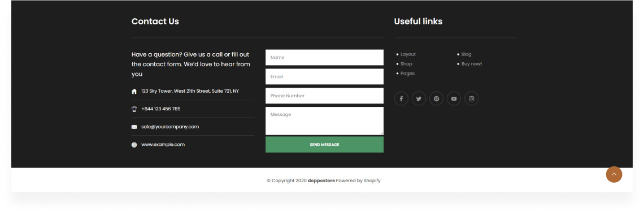Focus the Email input field
Viewport: 644px width, 215px height.
pyautogui.click(x=324, y=76)
